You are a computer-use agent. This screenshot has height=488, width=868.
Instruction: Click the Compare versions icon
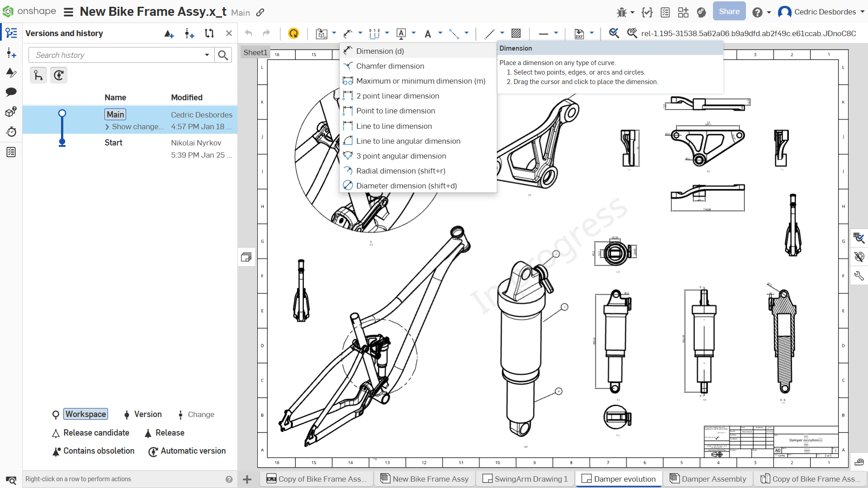point(209,33)
